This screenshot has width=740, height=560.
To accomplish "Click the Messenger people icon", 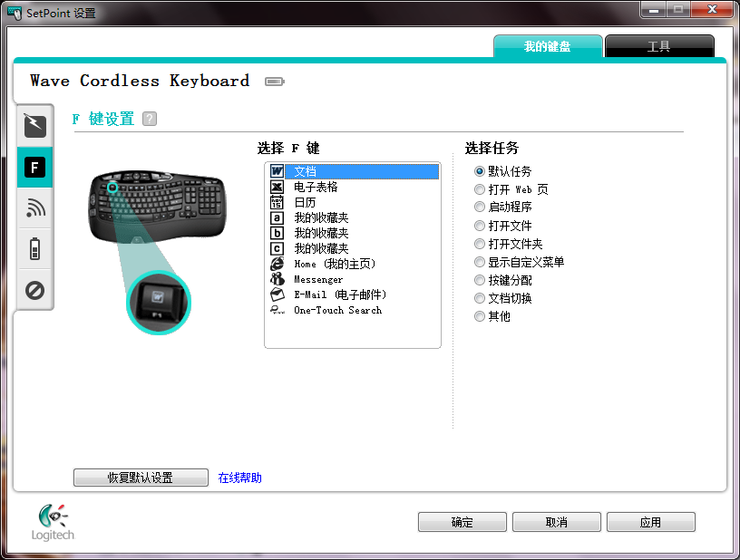I will [x=277, y=279].
